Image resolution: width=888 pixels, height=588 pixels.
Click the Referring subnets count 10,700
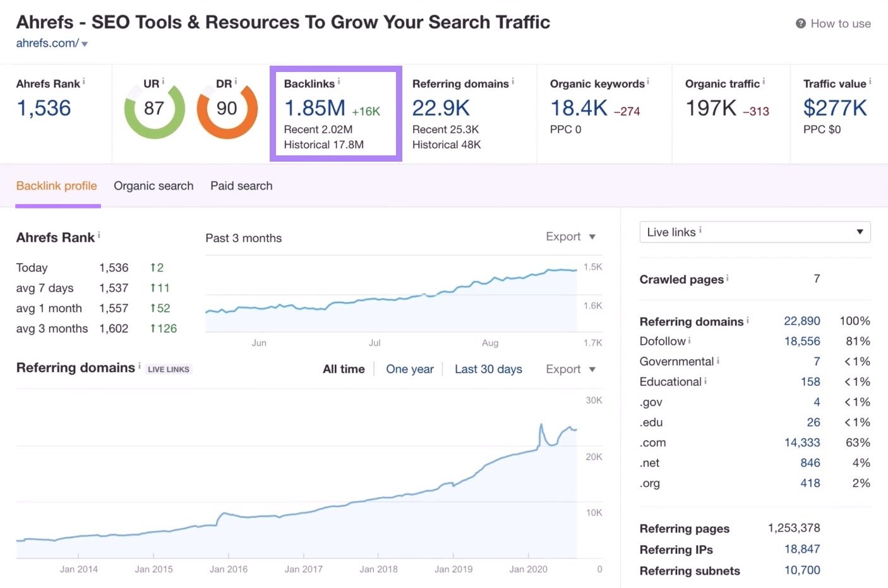(802, 570)
